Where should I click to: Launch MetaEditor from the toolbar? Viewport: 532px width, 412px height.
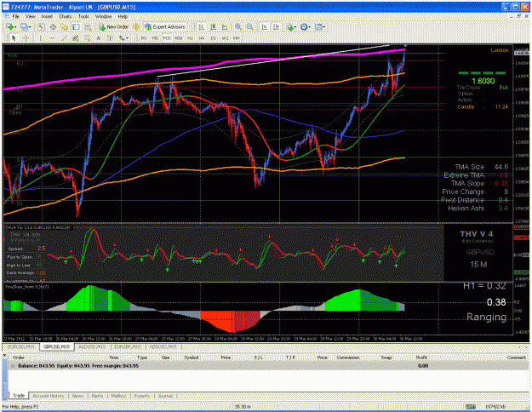(136, 26)
